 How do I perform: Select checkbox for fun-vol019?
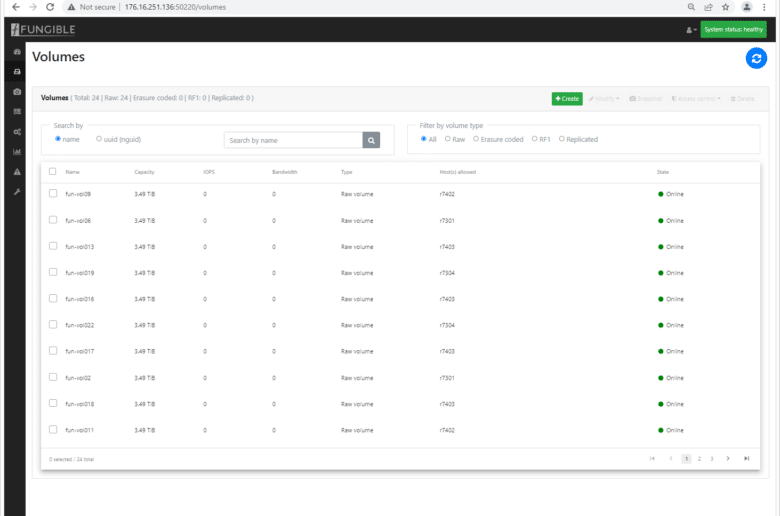(53, 272)
